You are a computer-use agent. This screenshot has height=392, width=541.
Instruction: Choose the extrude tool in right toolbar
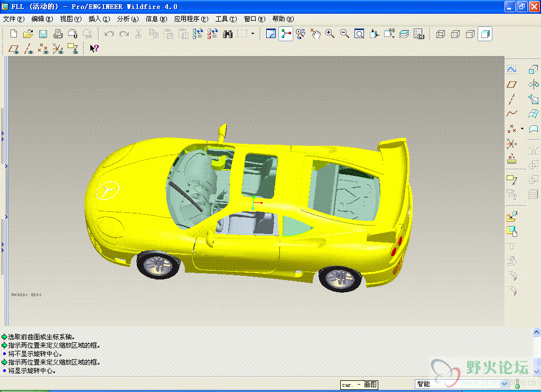coord(534,70)
